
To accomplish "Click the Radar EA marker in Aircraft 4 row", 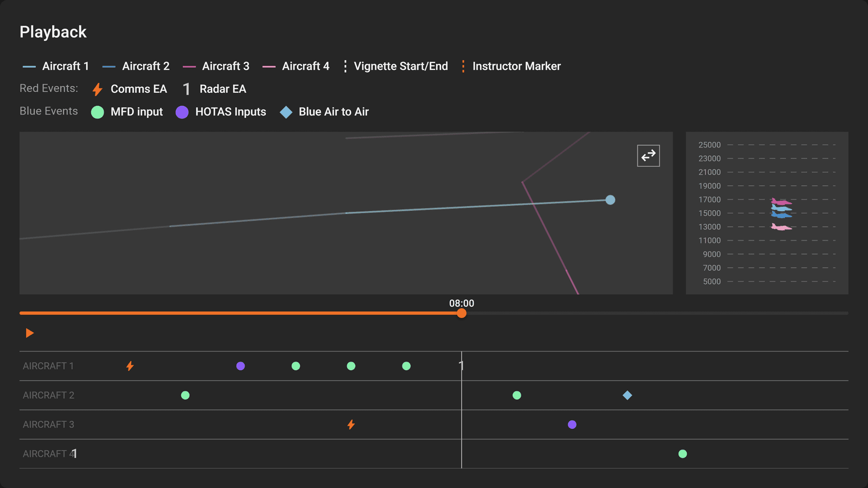I will pyautogui.click(x=74, y=454).
